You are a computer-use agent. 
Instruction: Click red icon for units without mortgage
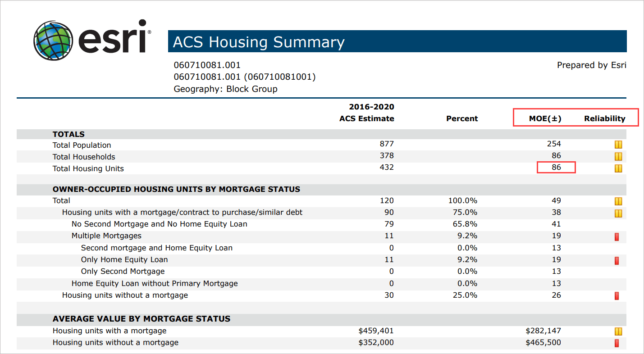point(617,296)
